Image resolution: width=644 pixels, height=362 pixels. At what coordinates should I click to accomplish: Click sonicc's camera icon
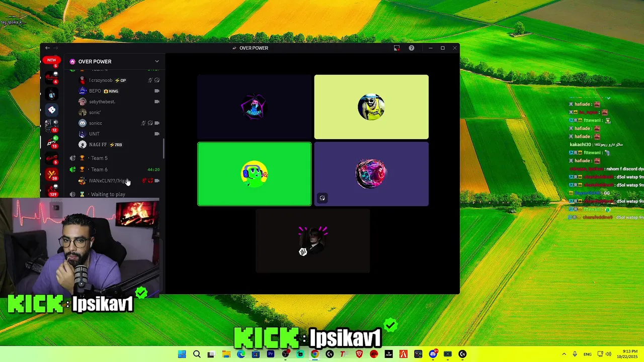click(157, 123)
